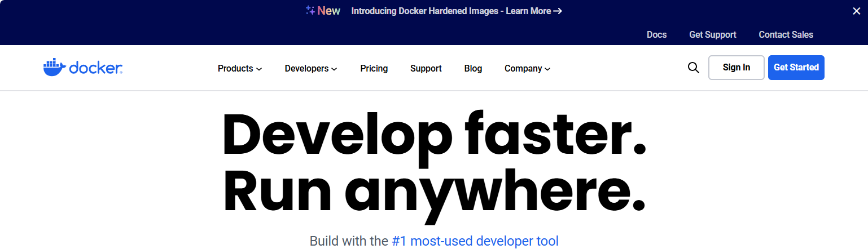Open the search magnifier icon
The width and height of the screenshot is (868, 249).
pyautogui.click(x=694, y=68)
